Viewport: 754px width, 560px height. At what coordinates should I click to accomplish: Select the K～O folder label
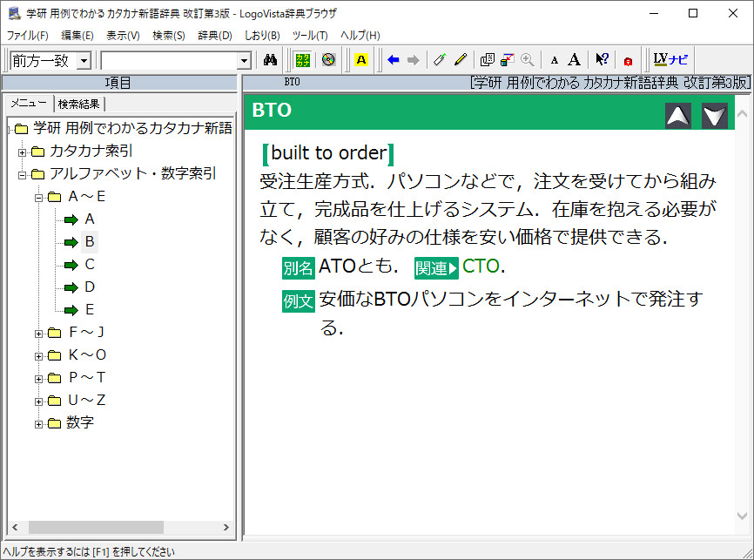(87, 355)
